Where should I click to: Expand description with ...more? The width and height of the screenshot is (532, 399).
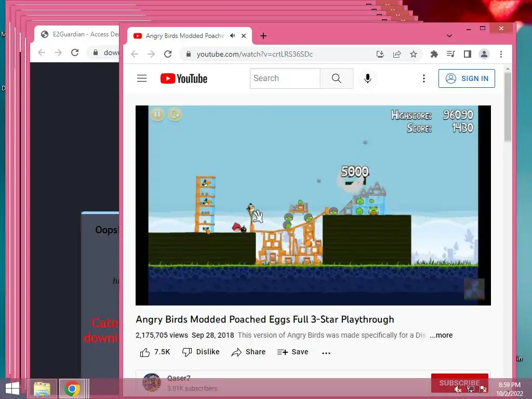441,335
